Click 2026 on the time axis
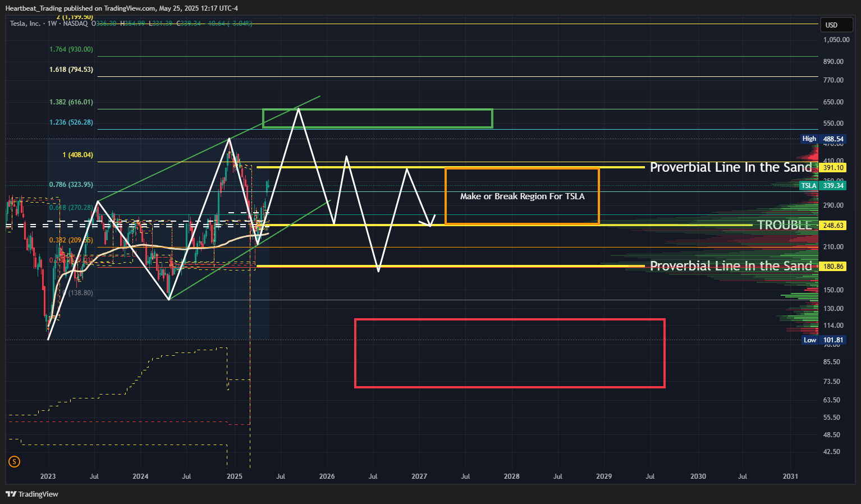Image resolution: width=861 pixels, height=504 pixels. (327, 476)
